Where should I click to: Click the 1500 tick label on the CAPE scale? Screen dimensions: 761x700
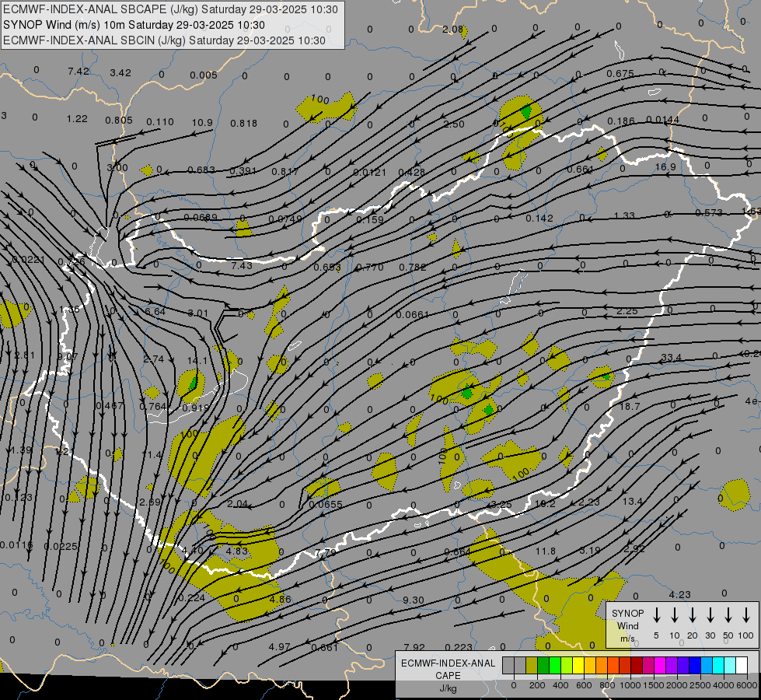(x=653, y=685)
